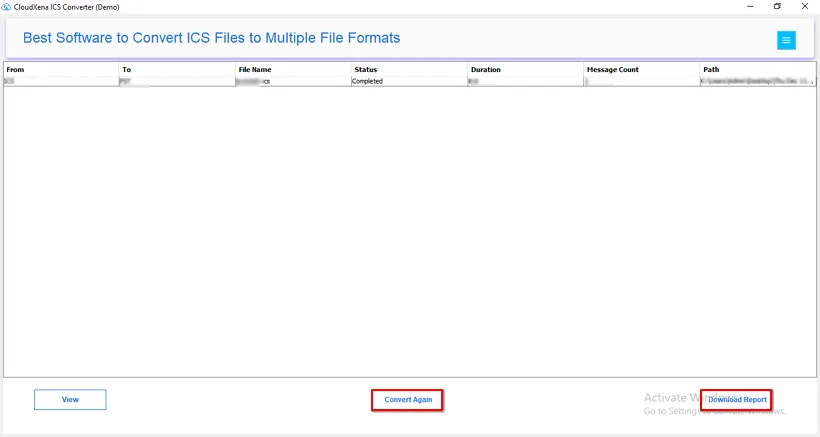Select the Completed status cell
The height and width of the screenshot is (437, 820).
409,82
